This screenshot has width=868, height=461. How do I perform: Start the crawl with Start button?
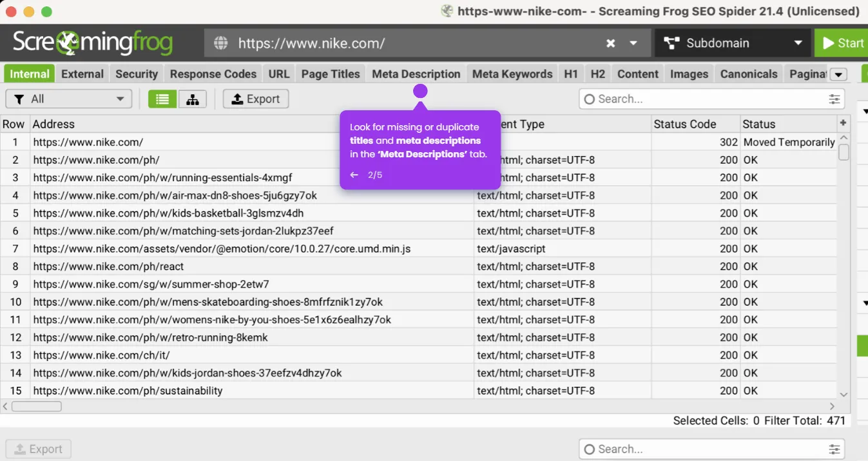click(841, 43)
